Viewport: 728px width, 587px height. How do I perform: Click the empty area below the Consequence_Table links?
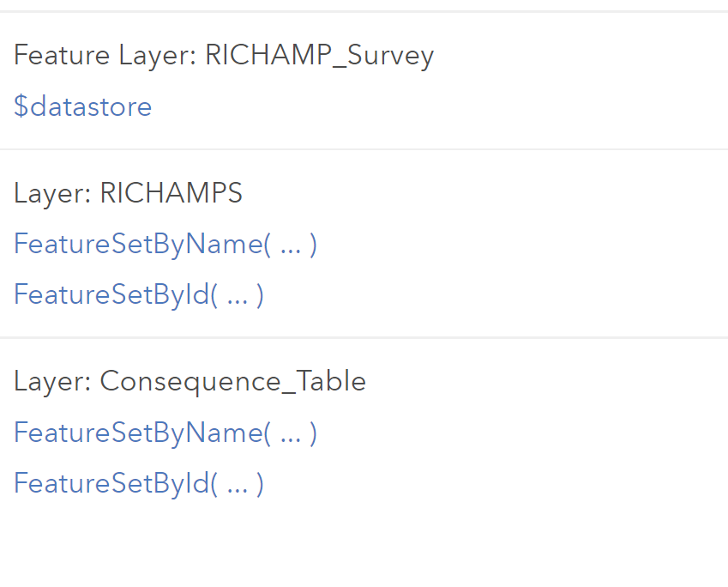coord(364,545)
